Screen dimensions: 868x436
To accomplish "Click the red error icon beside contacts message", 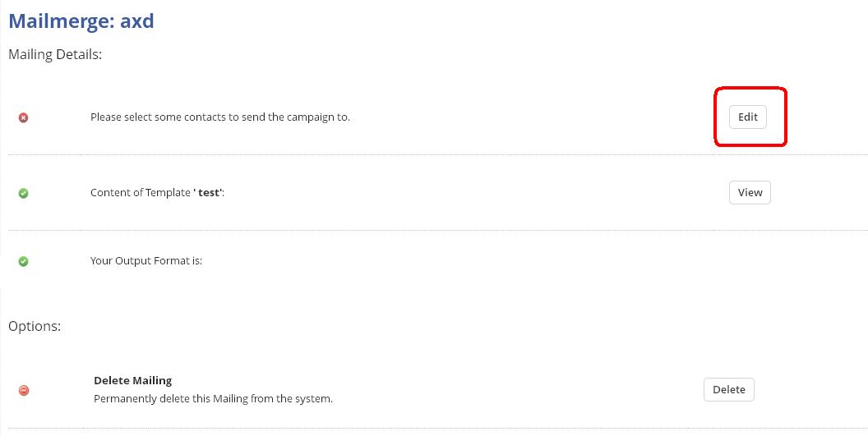I will [x=23, y=117].
